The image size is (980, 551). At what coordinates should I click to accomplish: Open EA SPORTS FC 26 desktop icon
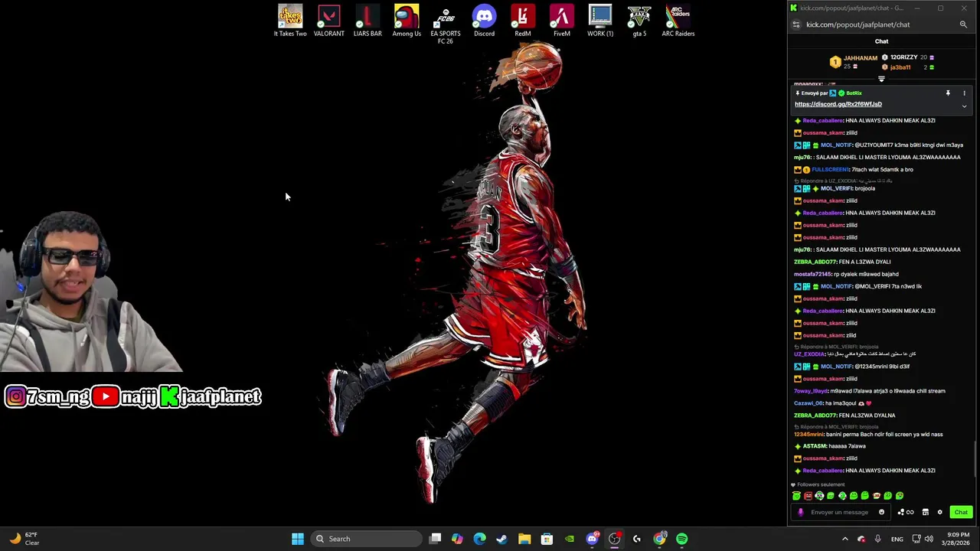click(446, 24)
